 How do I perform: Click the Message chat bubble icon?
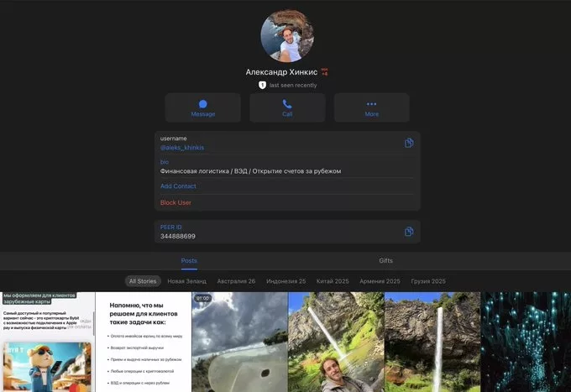click(202, 104)
